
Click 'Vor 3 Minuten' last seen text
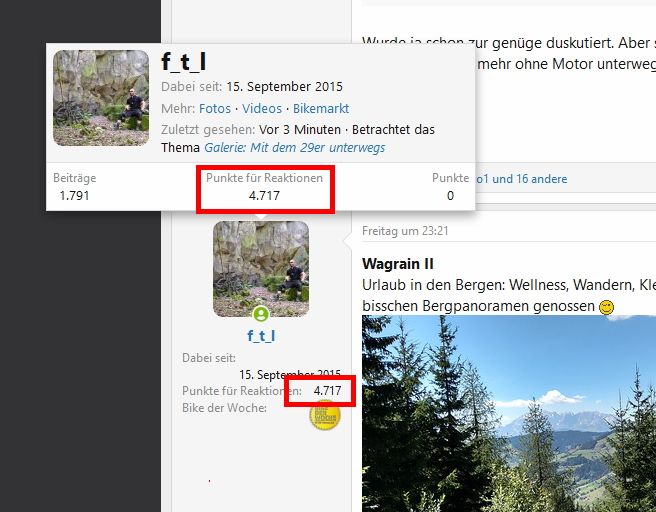(x=300, y=130)
